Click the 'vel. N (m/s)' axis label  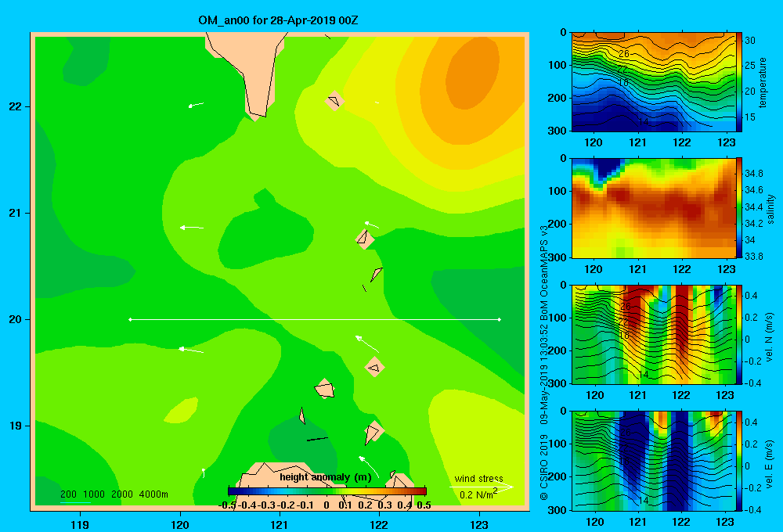(x=770, y=337)
